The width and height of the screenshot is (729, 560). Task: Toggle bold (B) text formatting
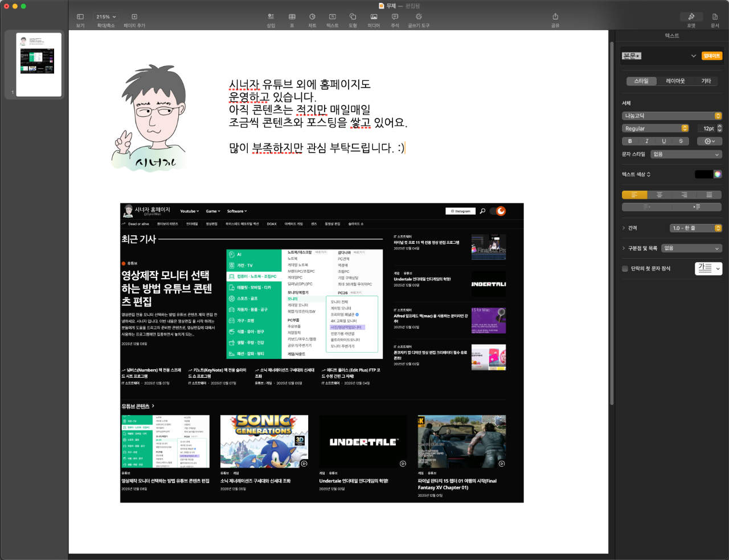(630, 141)
